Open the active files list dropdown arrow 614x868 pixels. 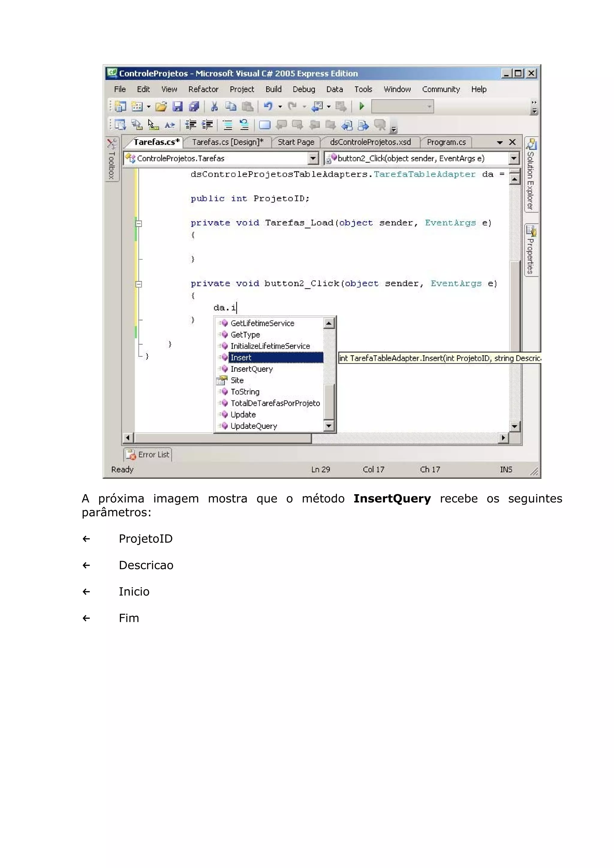click(x=499, y=143)
